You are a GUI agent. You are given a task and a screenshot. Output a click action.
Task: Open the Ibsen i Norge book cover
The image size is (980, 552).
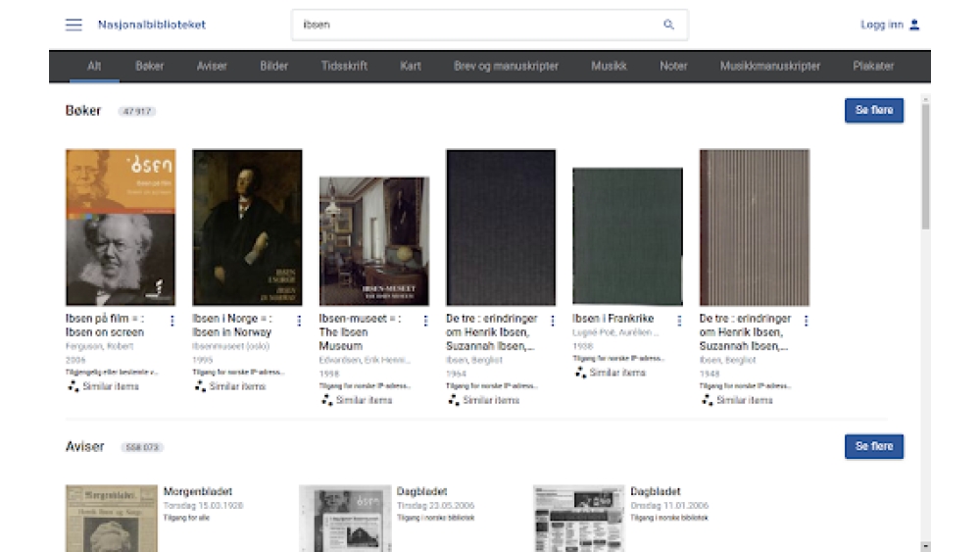click(247, 227)
